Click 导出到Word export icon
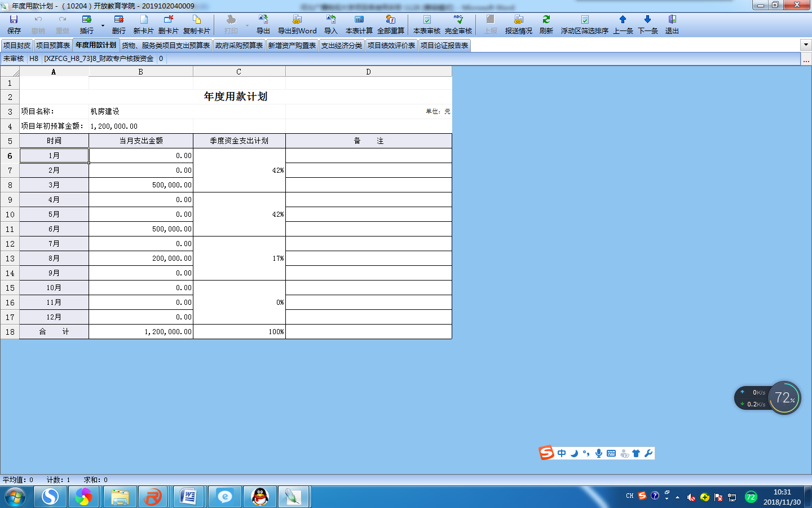812x508 pixels. tap(297, 24)
